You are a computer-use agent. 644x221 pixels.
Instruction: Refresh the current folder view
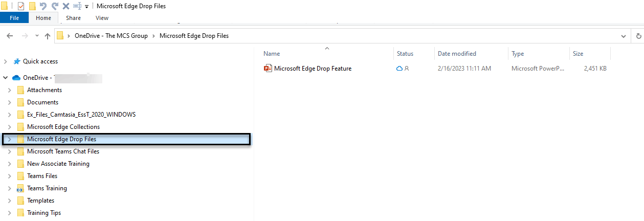tap(638, 36)
